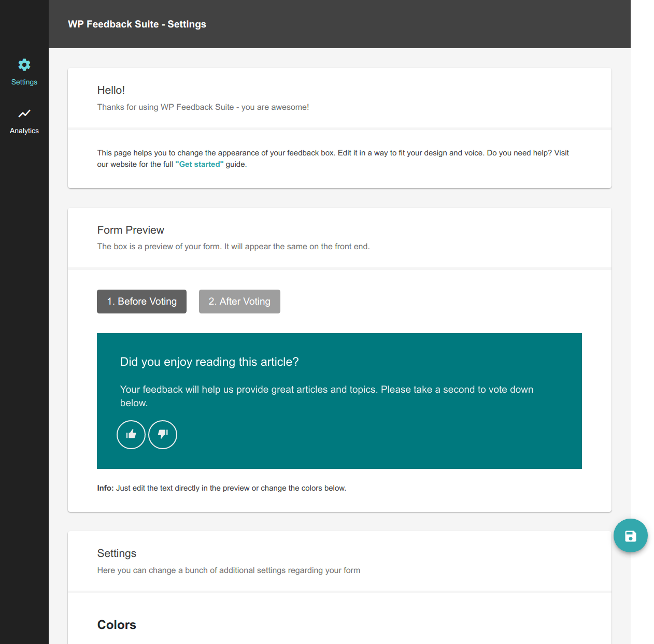The image size is (654, 644).
Task: Select the 'Settings' label in sidebar
Action: [24, 82]
